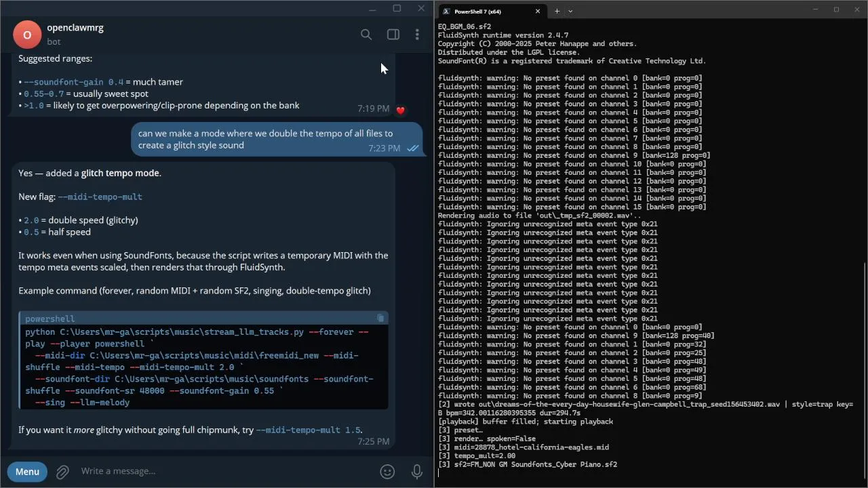Open the bot Menu button

(27, 472)
